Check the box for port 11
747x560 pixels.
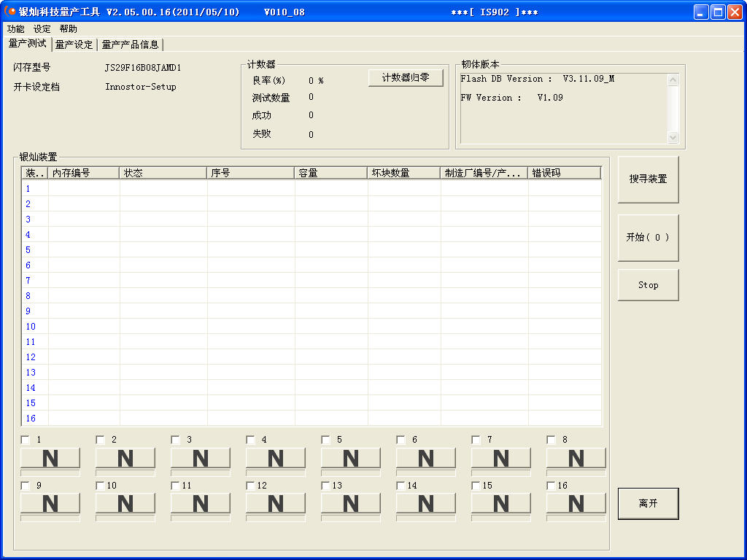pyautogui.click(x=175, y=486)
